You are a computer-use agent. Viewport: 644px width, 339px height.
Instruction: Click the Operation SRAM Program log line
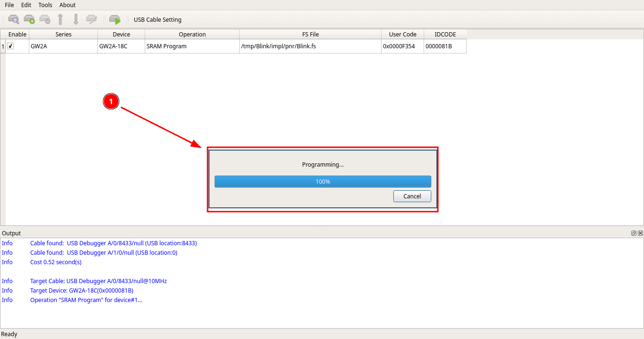click(86, 300)
